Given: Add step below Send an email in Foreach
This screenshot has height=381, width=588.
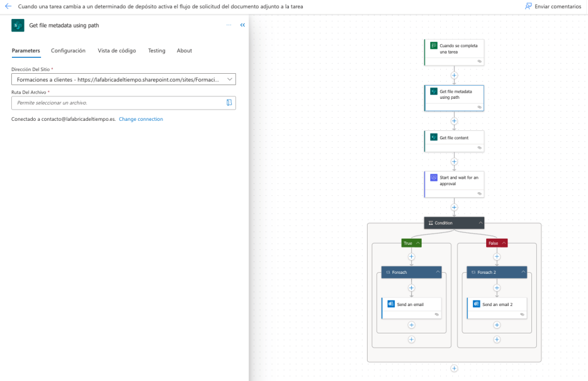Looking at the screenshot, I should 412,325.
